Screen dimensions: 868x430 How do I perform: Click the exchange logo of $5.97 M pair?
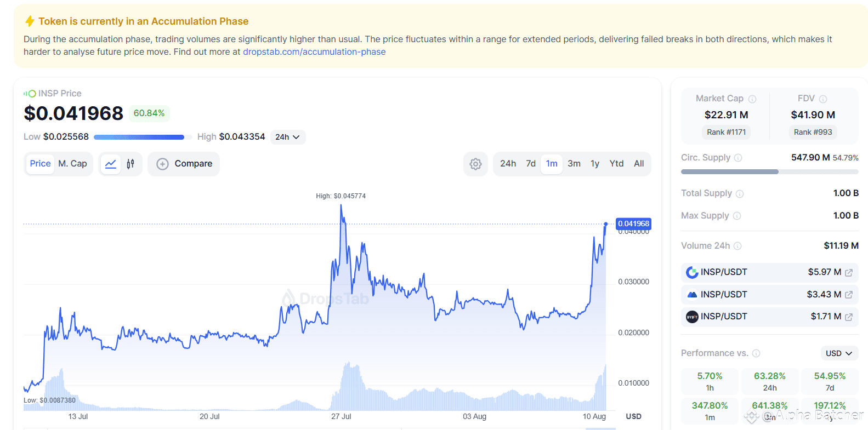[693, 272]
